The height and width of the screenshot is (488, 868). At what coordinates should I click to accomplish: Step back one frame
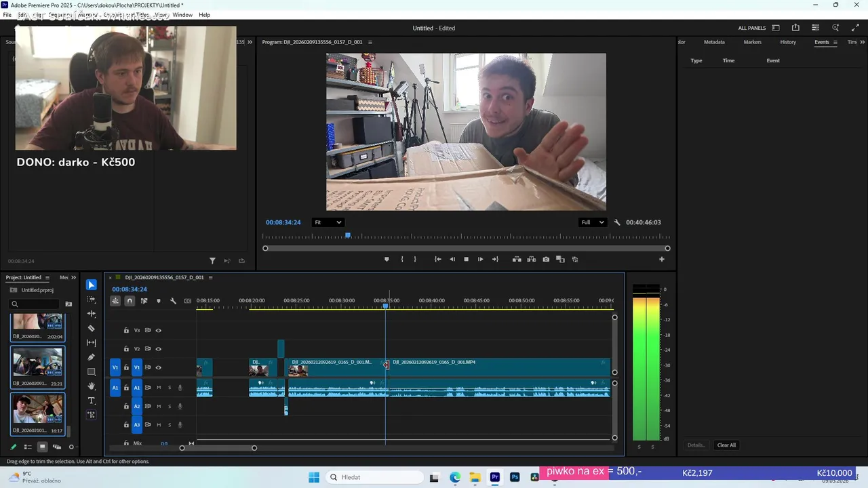pos(452,259)
